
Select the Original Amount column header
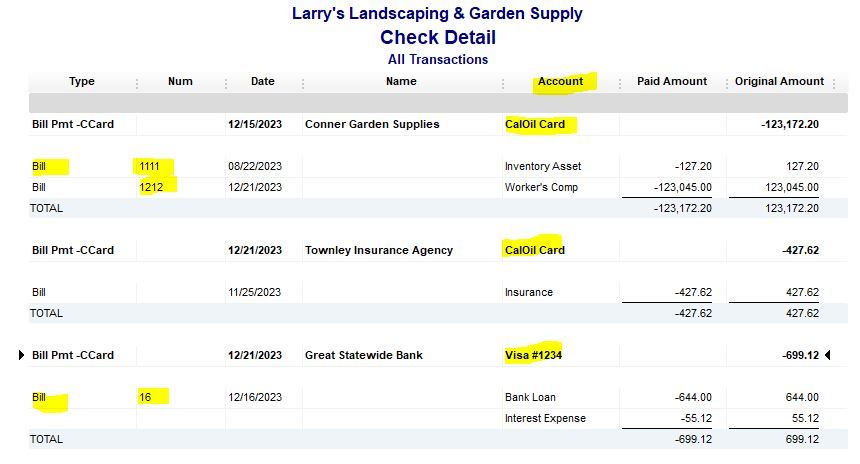point(779,82)
